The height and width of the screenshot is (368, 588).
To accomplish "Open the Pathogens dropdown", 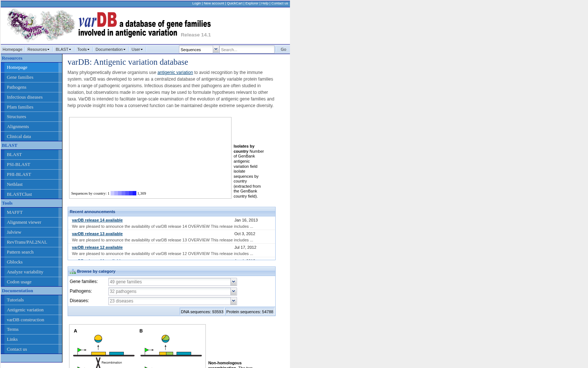I will pos(233,291).
